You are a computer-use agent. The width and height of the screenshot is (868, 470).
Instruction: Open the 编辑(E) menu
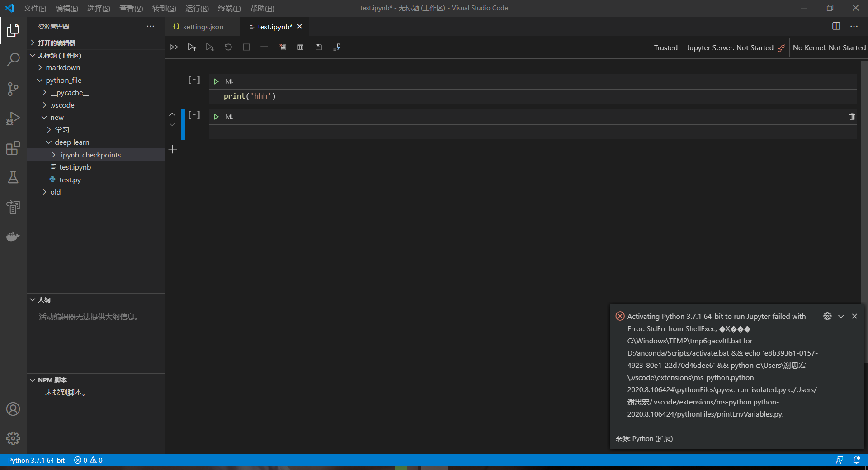coord(66,8)
